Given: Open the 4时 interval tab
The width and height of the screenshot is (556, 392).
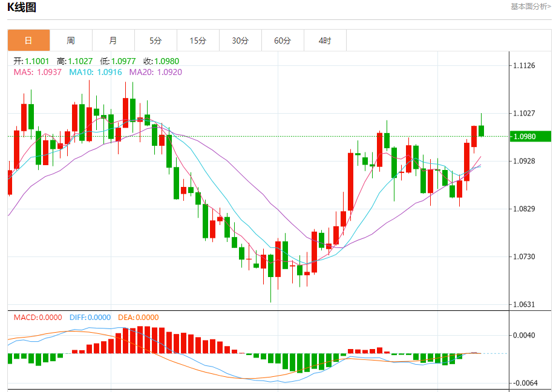Looking at the screenshot, I should point(325,41).
